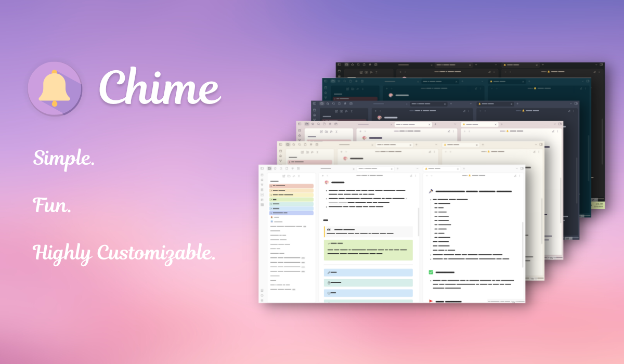Open right pane tab-list dropdown in navy window
Screen dimensions: 624x364
[x=570, y=103]
